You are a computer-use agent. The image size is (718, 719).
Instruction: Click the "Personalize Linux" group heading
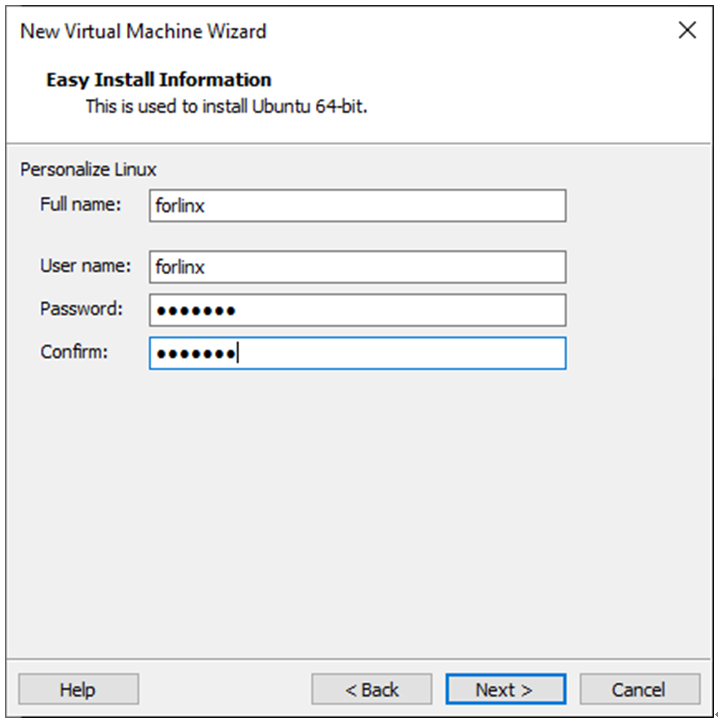[88, 170]
